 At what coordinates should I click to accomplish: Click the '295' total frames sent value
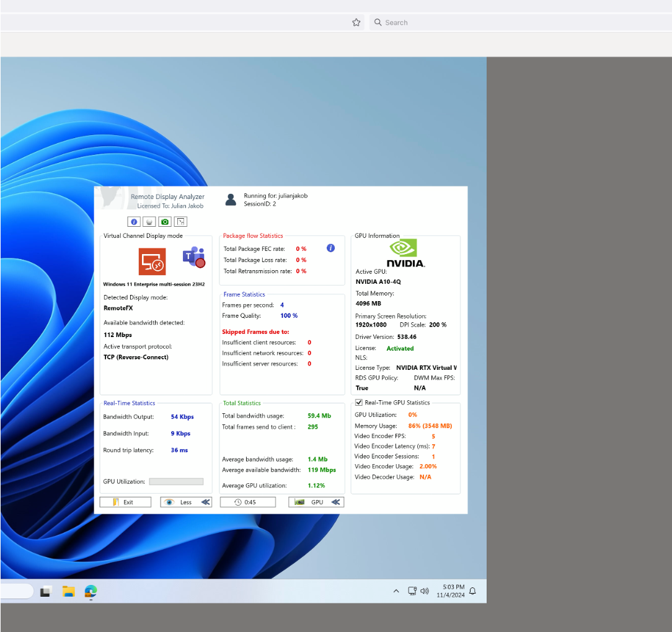(313, 427)
